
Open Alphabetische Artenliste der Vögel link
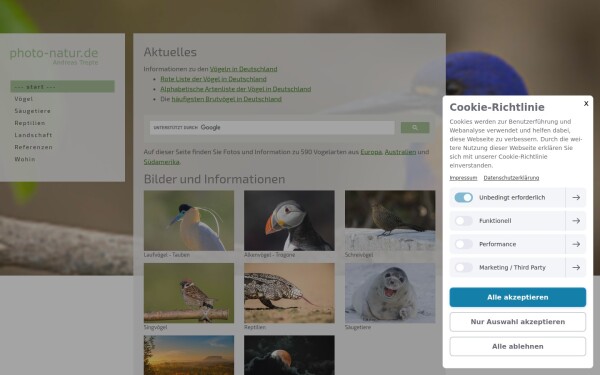tap(235, 89)
